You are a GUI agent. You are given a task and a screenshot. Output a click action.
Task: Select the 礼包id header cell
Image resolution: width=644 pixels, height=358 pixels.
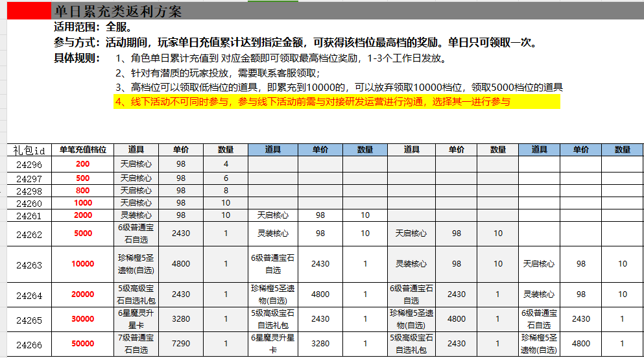click(29, 150)
